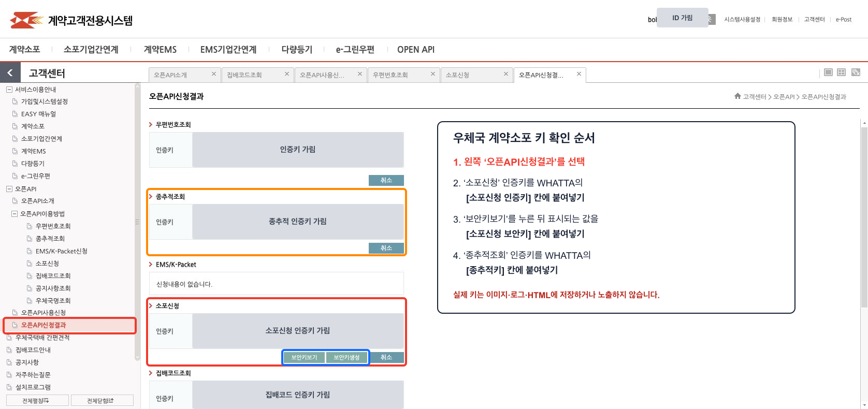Close the 오픈API사용신청 tab

pyautogui.click(x=360, y=74)
